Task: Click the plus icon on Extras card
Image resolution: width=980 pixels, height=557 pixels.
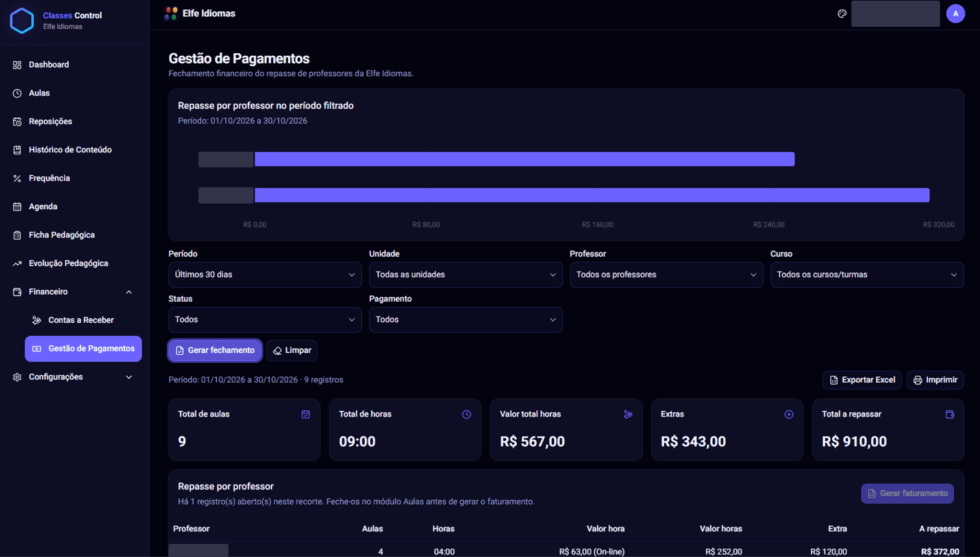Action: point(789,415)
